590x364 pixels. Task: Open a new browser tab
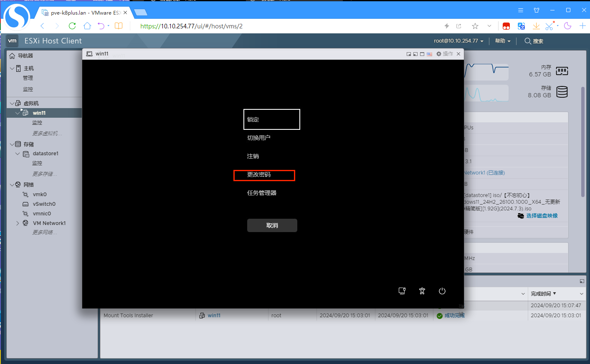click(141, 13)
